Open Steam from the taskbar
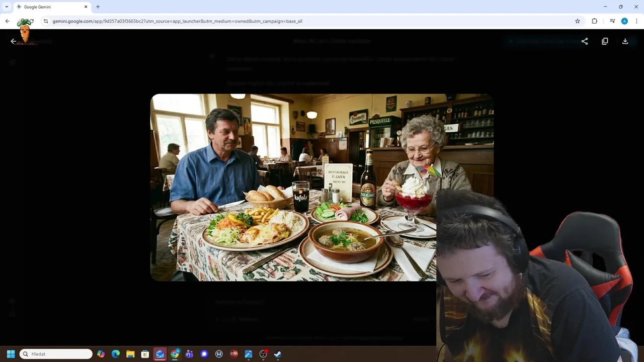The width and height of the screenshot is (644, 362). 278,354
